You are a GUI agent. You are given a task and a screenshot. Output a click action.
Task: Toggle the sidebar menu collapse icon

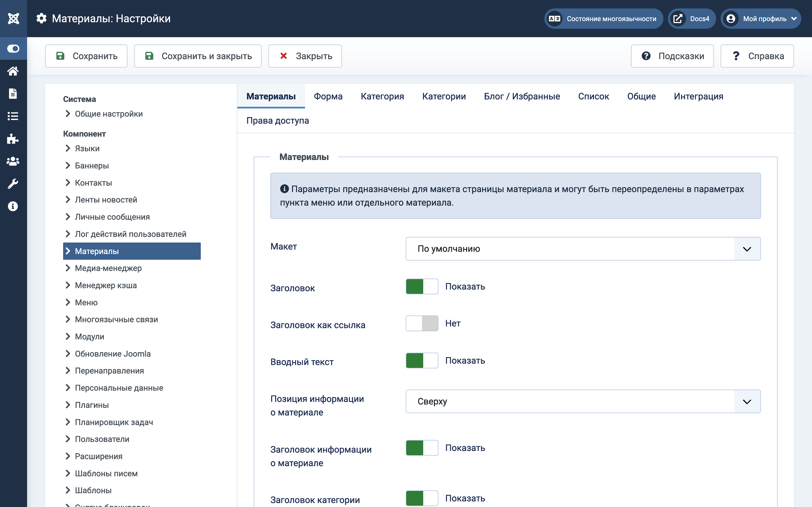(x=13, y=49)
